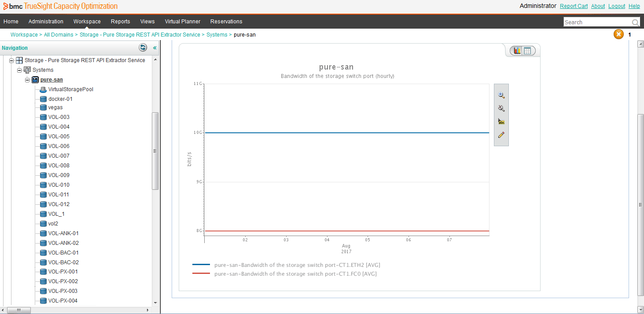
Task: Click the Systems folder icon
Action: coord(27,70)
